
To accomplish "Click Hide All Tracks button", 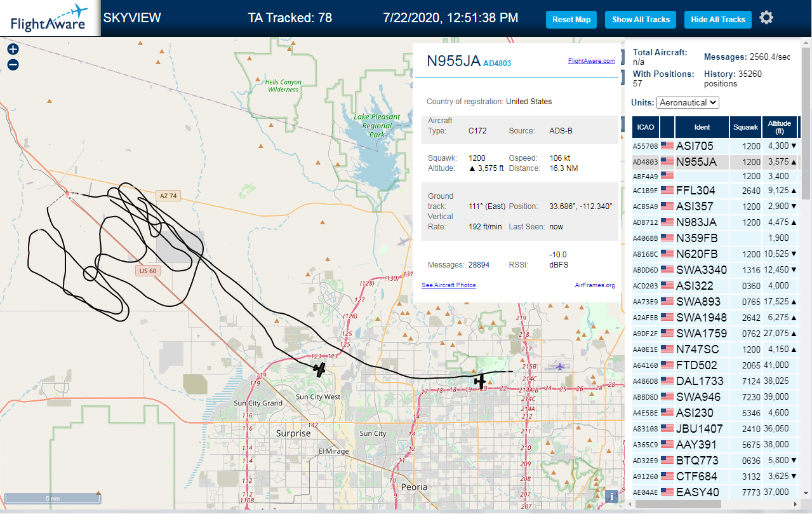I will click(718, 20).
